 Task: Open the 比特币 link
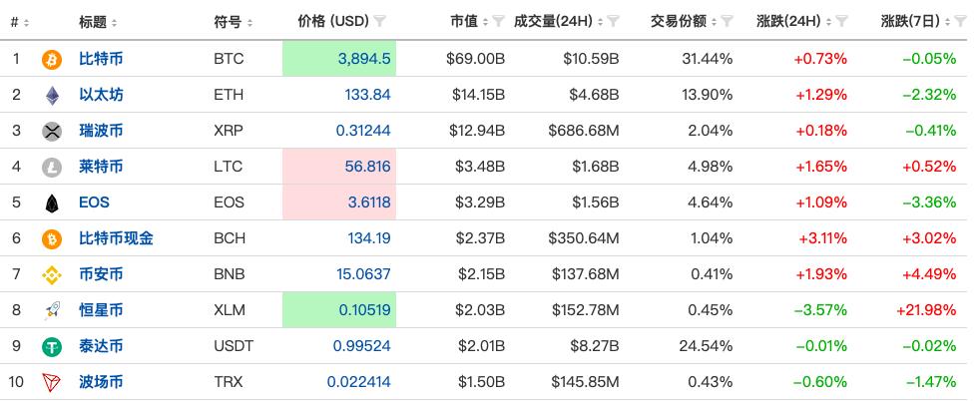tap(101, 59)
